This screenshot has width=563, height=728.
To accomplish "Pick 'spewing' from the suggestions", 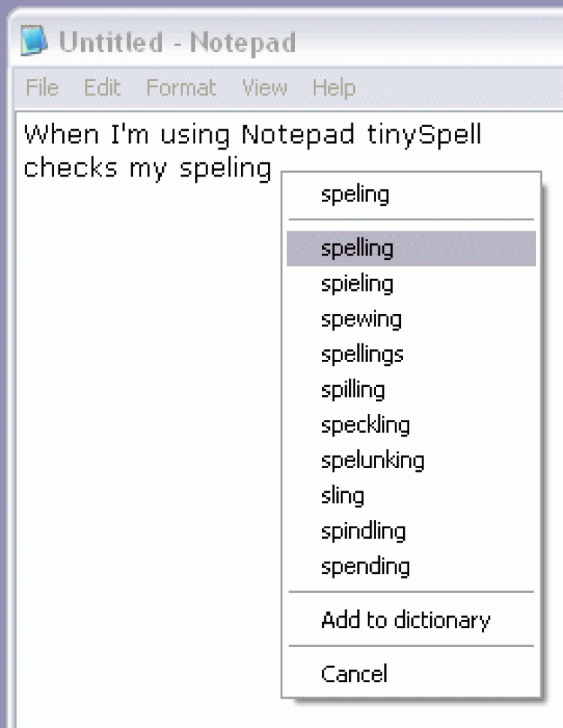I will (x=361, y=319).
